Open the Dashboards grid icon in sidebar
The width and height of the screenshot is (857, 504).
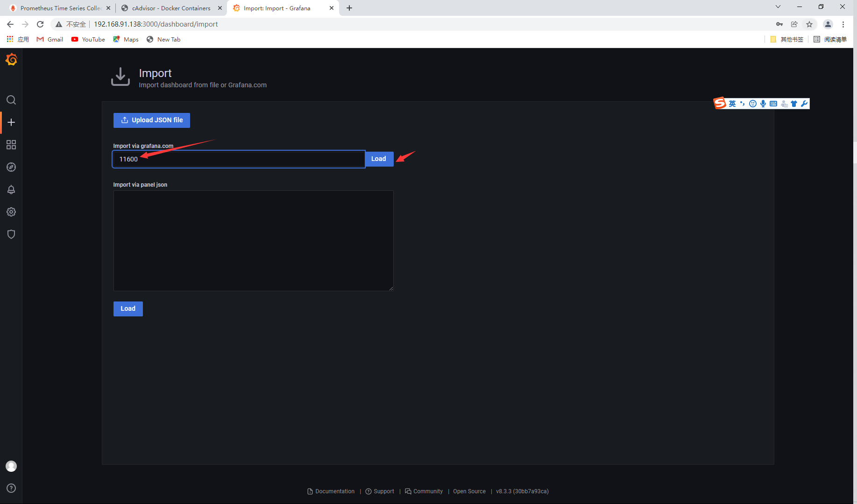pyautogui.click(x=11, y=145)
